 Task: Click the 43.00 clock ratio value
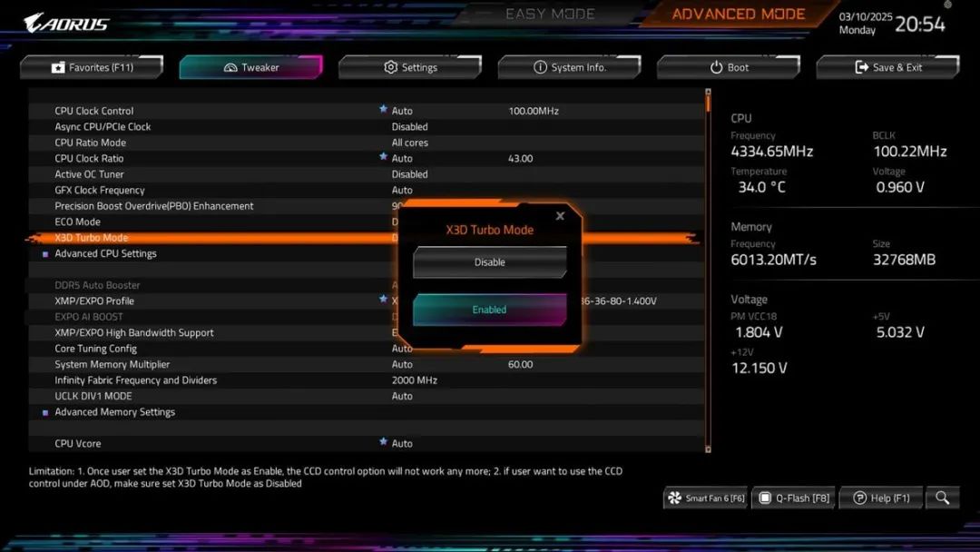520,158
